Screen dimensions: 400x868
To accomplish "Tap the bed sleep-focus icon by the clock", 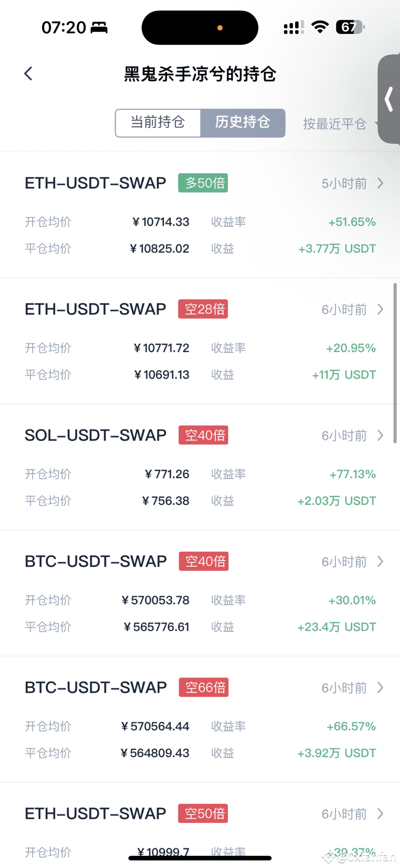I will [x=99, y=28].
